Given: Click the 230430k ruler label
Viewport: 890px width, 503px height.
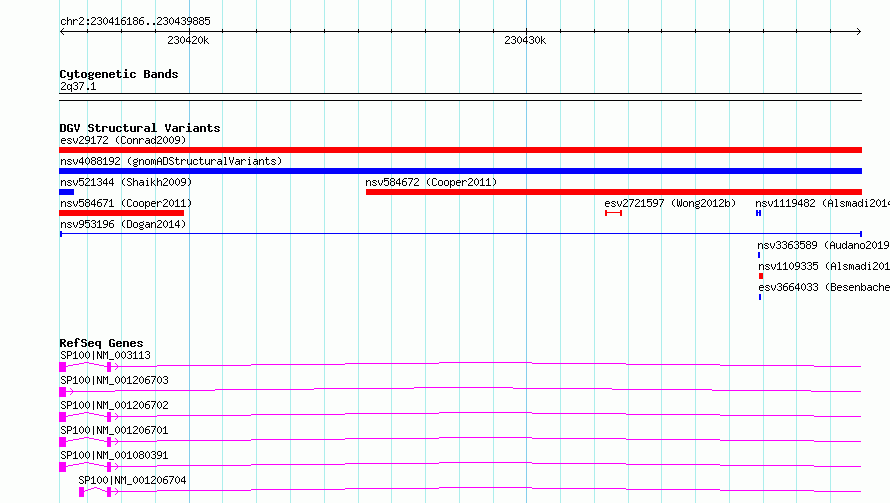Looking at the screenshot, I should 525,40.
